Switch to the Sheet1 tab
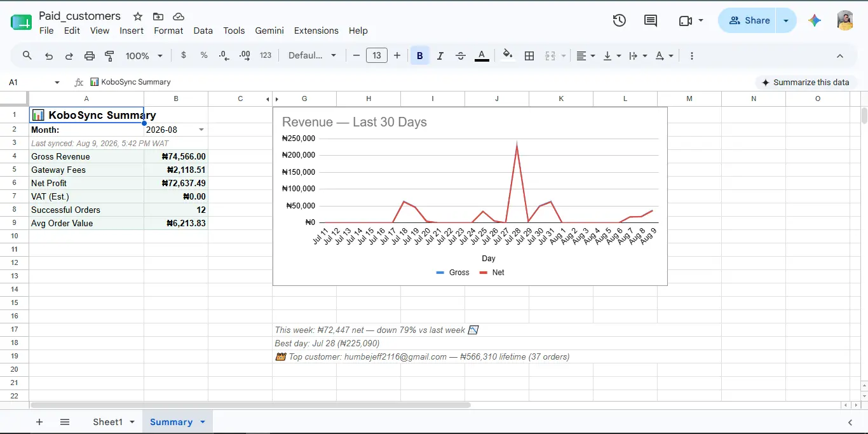868x434 pixels. click(x=107, y=422)
